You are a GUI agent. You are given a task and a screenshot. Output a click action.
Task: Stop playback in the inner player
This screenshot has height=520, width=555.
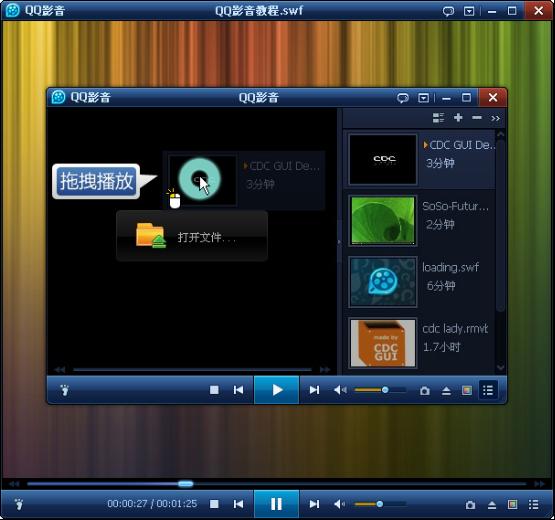click(x=214, y=390)
